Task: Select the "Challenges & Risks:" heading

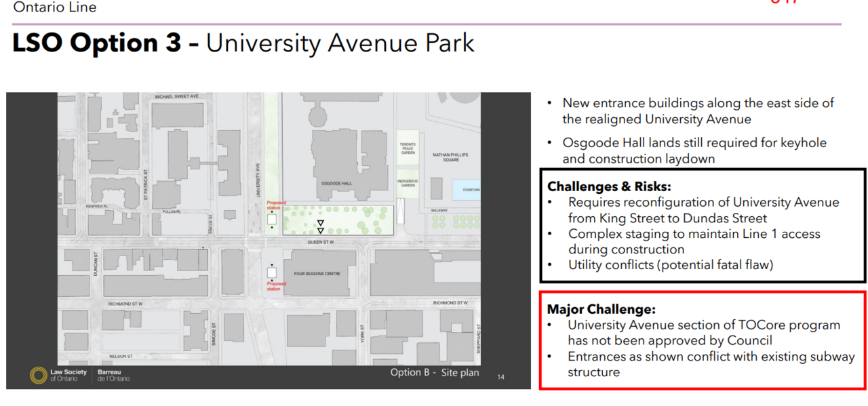Action: [609, 187]
